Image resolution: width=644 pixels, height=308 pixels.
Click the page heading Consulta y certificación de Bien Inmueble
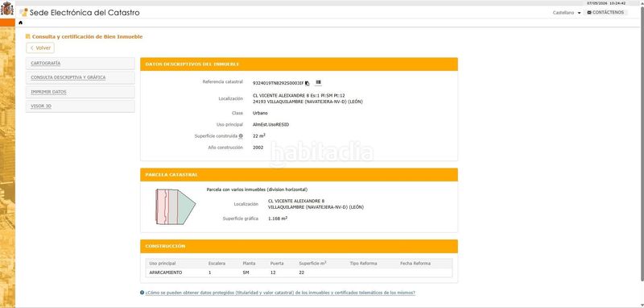(87, 36)
